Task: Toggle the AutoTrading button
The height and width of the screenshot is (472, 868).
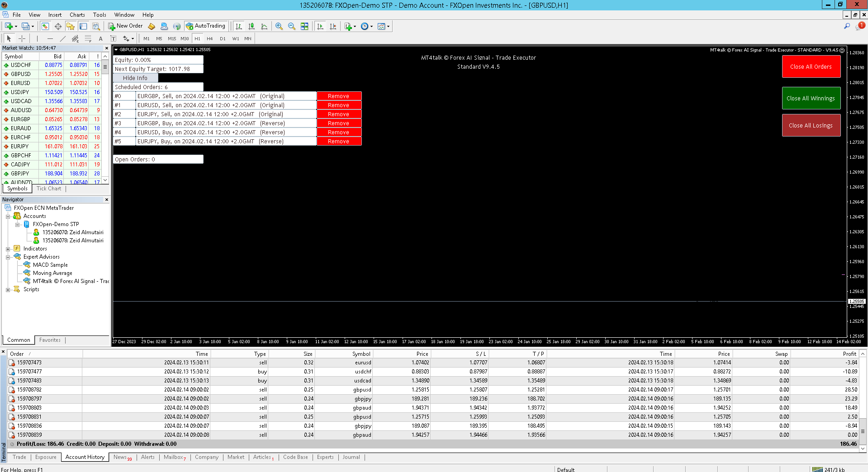Action: coord(206,26)
